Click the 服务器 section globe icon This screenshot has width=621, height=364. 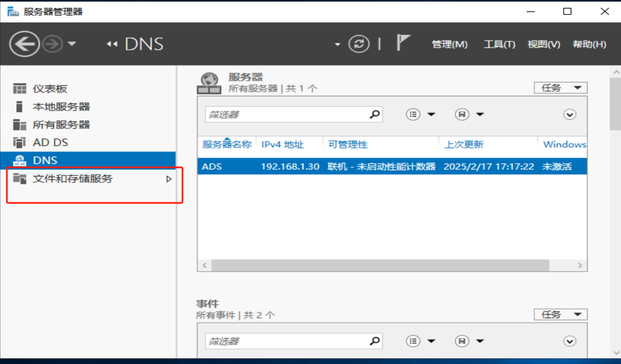(209, 83)
